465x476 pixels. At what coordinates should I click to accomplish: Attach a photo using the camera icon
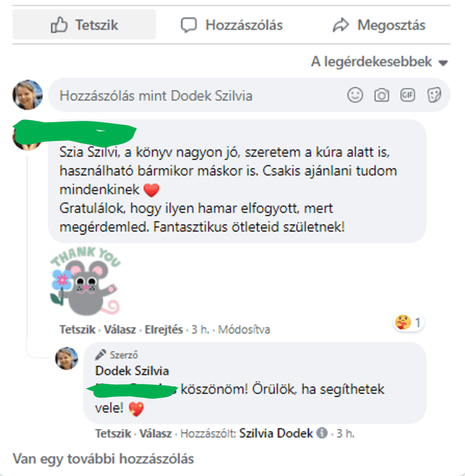381,95
